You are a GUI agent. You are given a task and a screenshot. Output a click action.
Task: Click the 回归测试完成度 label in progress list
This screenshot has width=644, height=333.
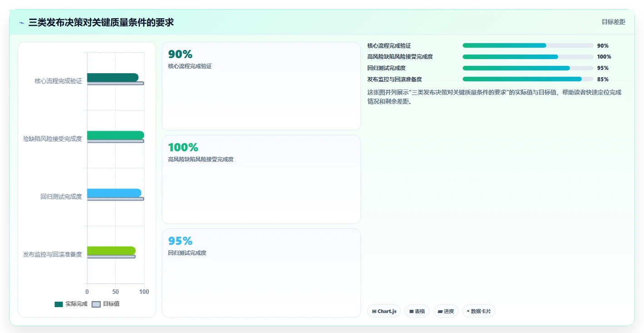pos(386,68)
